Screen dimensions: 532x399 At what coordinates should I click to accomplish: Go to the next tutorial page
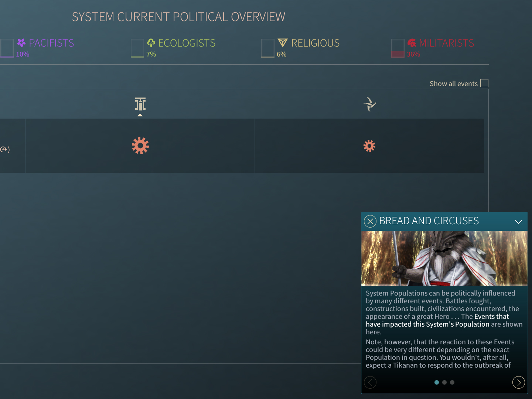coord(518,382)
